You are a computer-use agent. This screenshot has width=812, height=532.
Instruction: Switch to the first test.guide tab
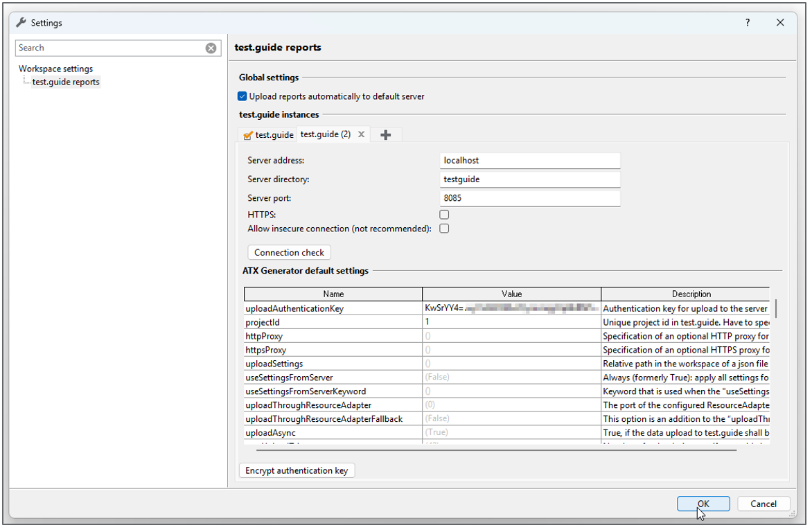268,135
